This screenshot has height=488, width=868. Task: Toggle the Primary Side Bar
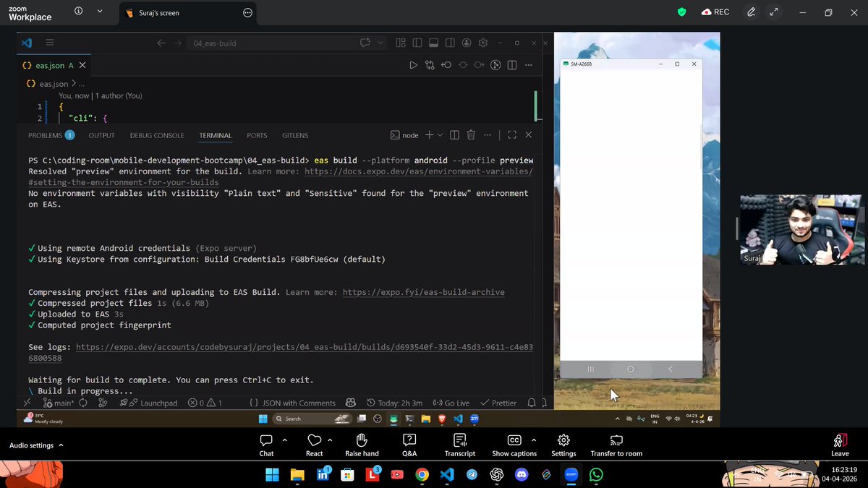tap(417, 43)
